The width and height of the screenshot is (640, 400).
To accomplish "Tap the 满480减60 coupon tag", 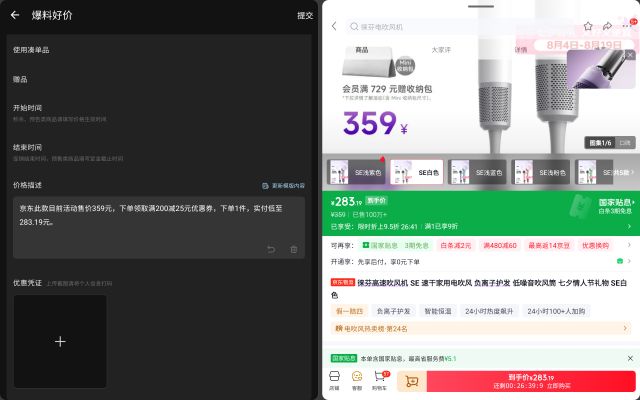I will (x=500, y=245).
